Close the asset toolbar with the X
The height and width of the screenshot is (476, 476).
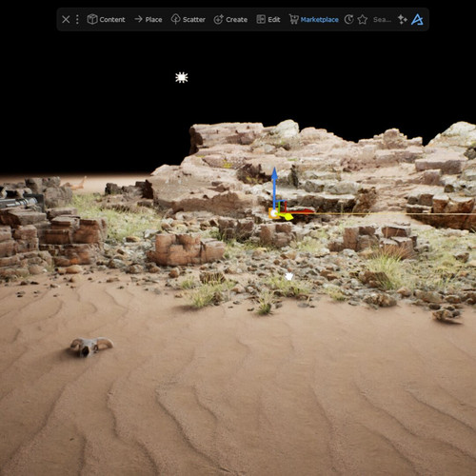point(66,19)
